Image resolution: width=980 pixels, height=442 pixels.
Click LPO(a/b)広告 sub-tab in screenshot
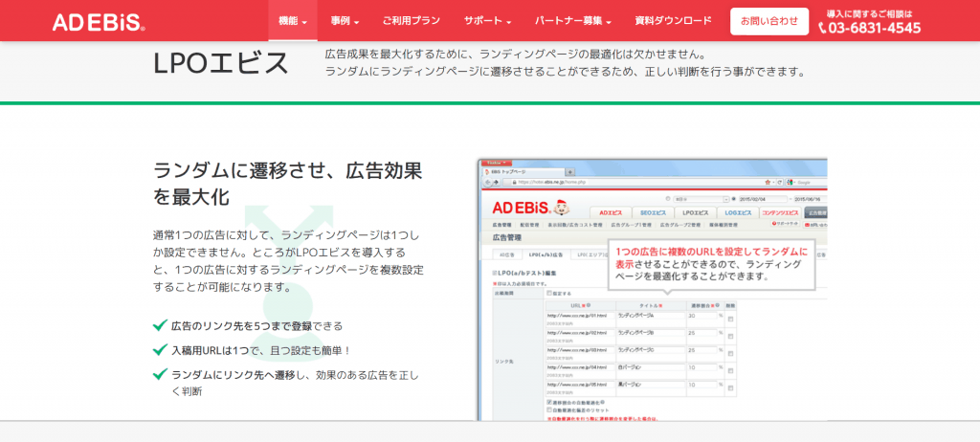[546, 255]
